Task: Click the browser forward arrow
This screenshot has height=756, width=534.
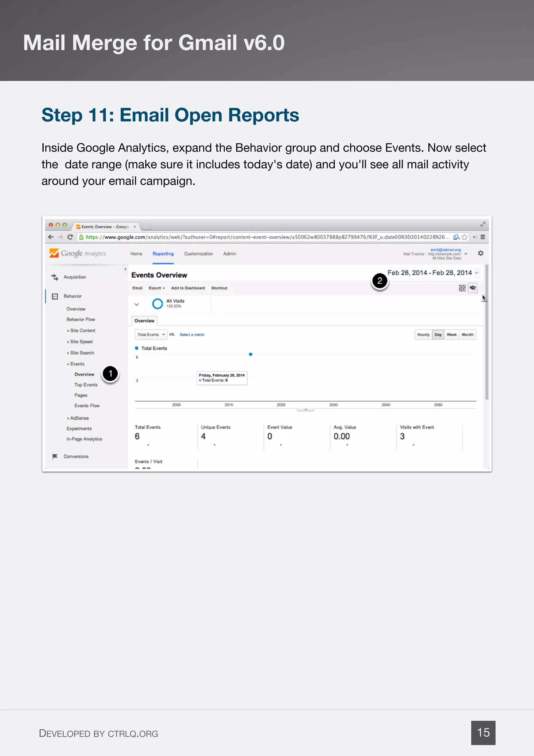Action: point(60,237)
